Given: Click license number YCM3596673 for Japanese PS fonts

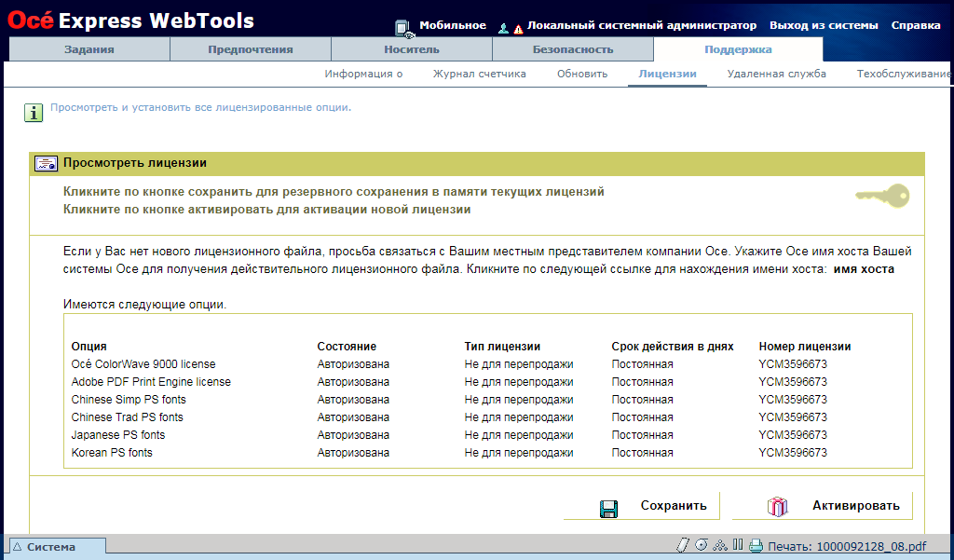Looking at the screenshot, I should [x=793, y=434].
